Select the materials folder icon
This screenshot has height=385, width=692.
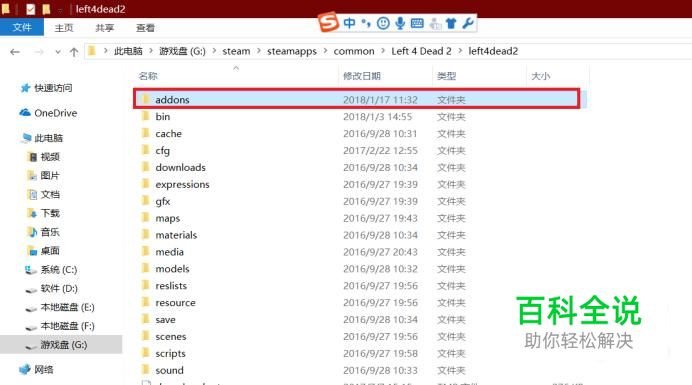146,234
